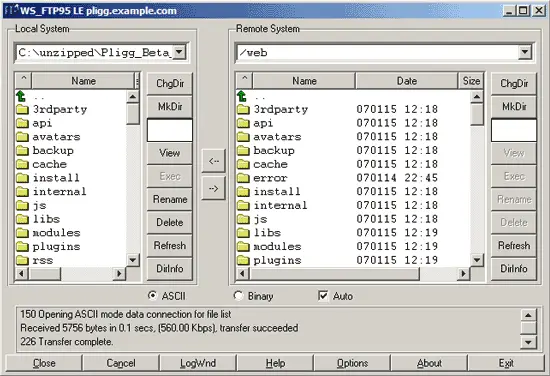Image resolution: width=550 pixels, height=376 pixels.
Task: Click the local cache folder icon
Action: [x=22, y=164]
